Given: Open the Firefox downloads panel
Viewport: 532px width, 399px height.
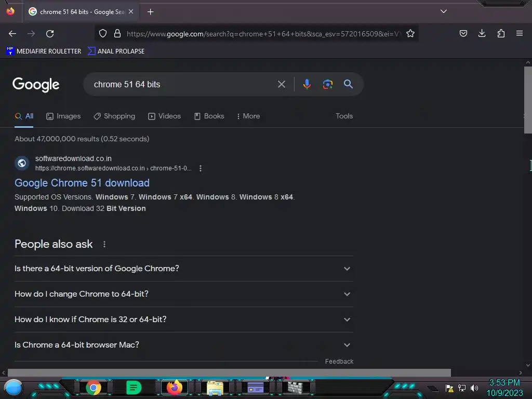Looking at the screenshot, I should 482,34.
